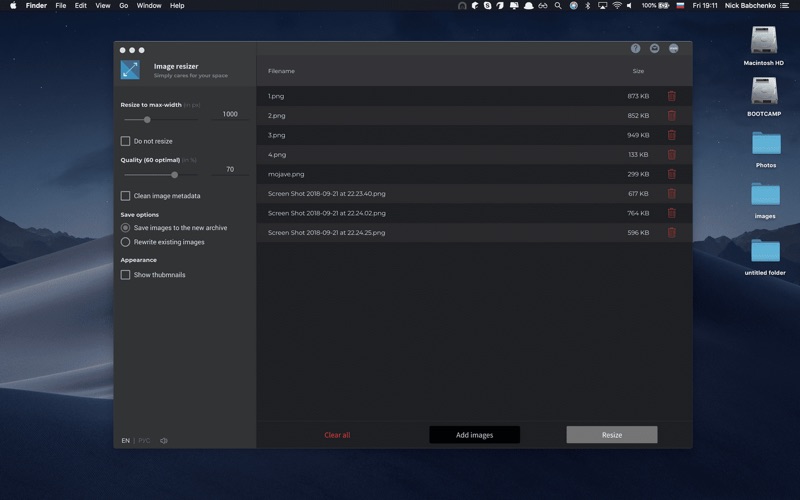Click the 596 KB size value
Viewport: 800px width, 500px height.
click(x=638, y=233)
